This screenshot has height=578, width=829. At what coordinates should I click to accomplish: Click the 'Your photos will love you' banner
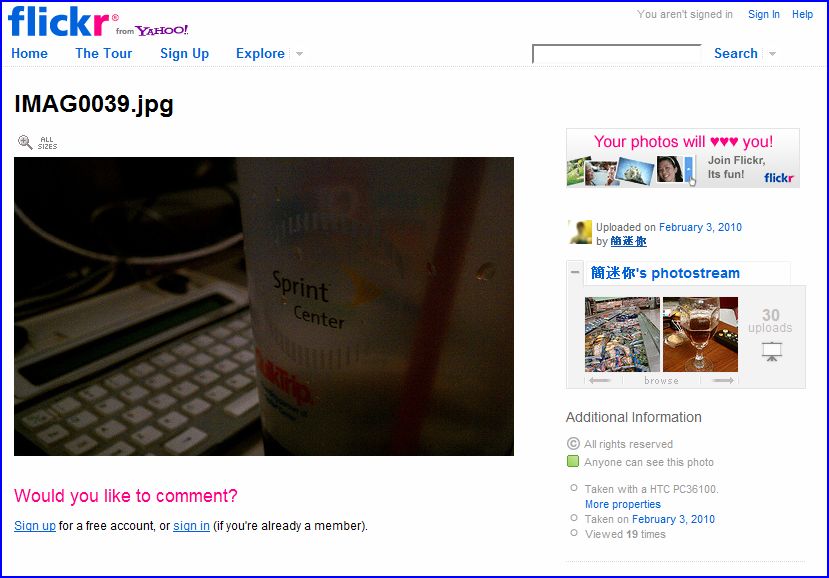click(683, 158)
